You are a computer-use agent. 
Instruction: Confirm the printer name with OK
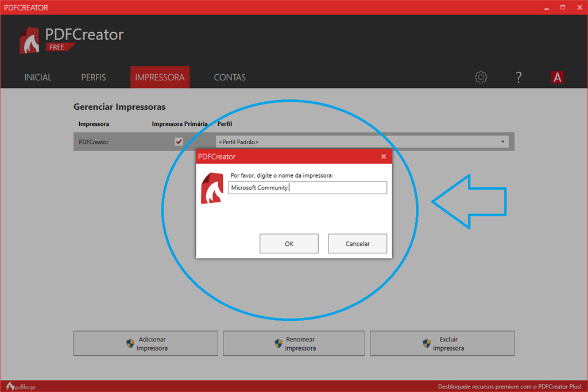289,244
